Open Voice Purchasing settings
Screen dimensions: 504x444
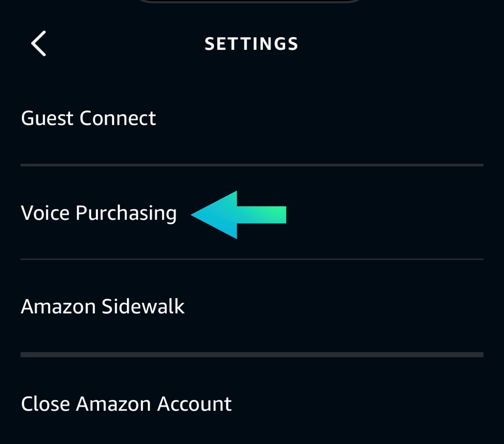(x=99, y=213)
